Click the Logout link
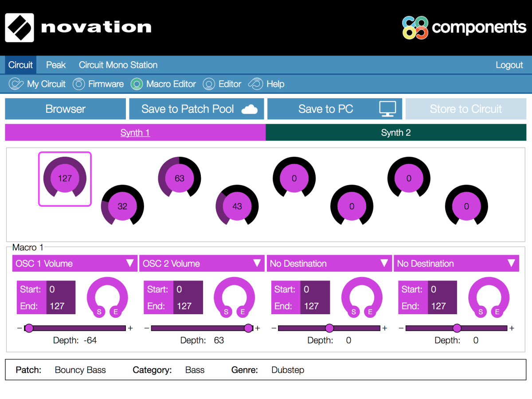 pos(509,65)
